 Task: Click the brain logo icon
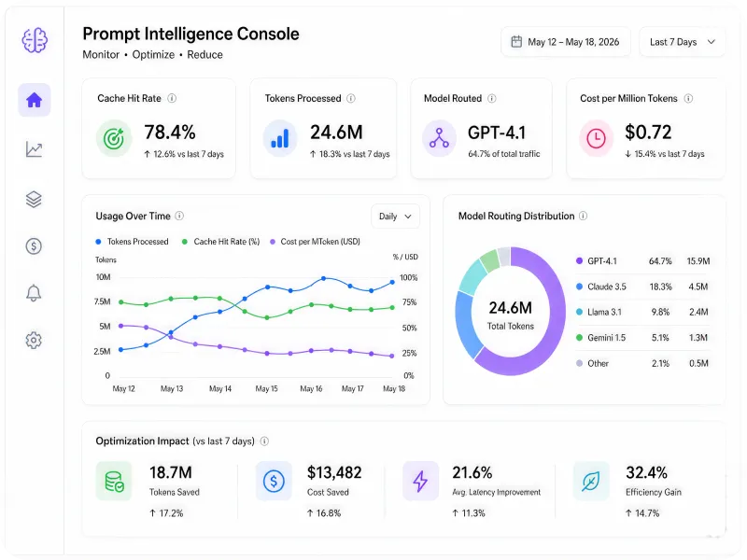point(35,40)
